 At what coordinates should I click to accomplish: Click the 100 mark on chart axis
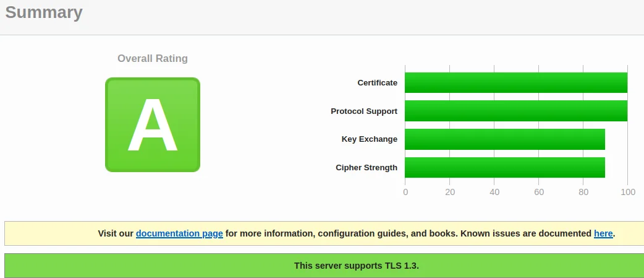point(628,192)
